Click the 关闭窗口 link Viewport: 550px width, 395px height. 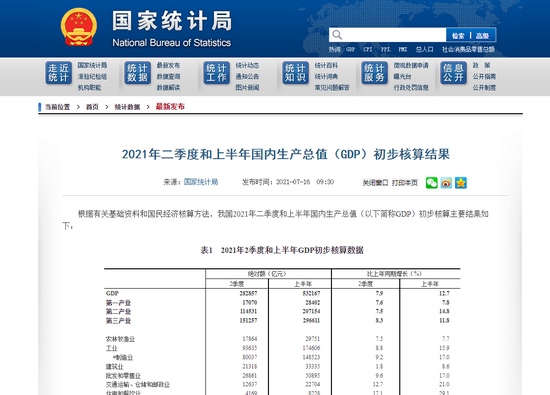[x=375, y=183]
